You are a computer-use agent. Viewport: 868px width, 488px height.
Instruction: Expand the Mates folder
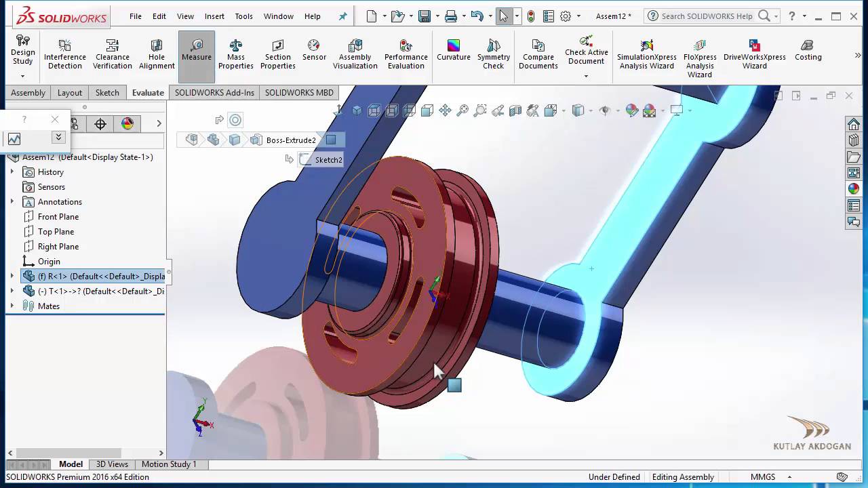tap(12, 306)
